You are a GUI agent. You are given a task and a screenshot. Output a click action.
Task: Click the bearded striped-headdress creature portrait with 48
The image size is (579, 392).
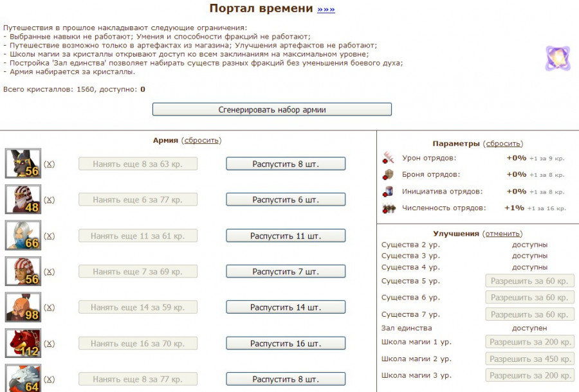23,199
